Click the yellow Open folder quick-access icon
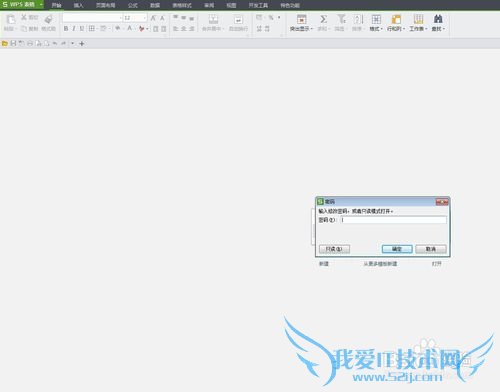500x392 pixels. coord(5,43)
